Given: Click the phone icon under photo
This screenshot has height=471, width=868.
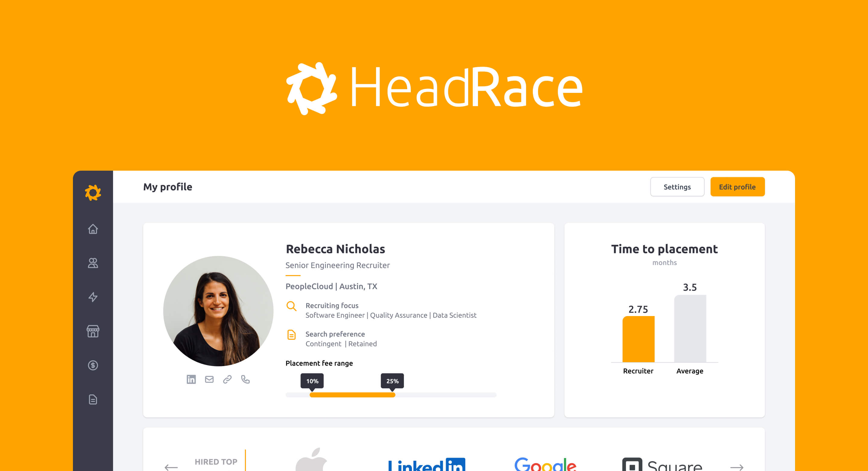Looking at the screenshot, I should 245,379.
